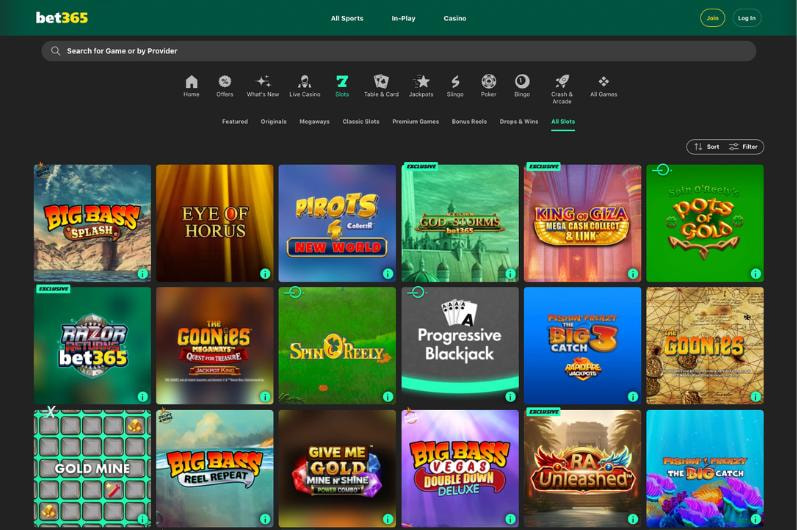
Task: Show info for Progressive Blackjack
Action: 510,396
